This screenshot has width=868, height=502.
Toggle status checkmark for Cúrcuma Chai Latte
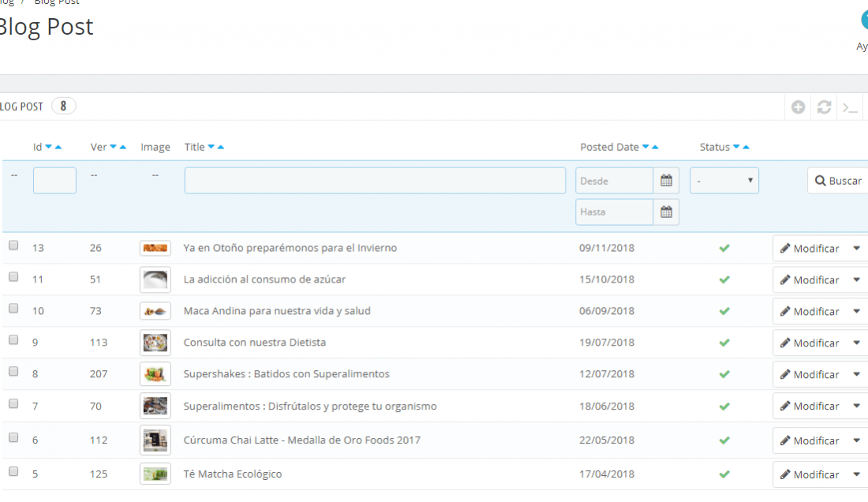(x=724, y=440)
